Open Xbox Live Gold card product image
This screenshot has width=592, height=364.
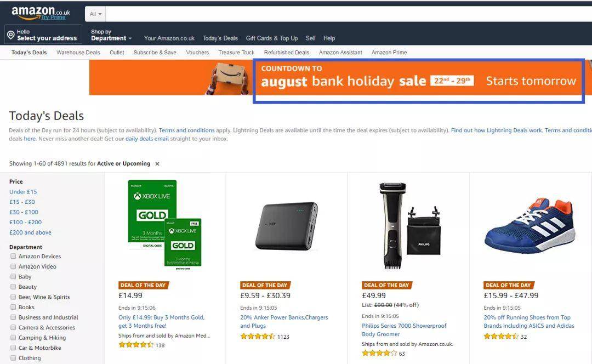pos(165,225)
